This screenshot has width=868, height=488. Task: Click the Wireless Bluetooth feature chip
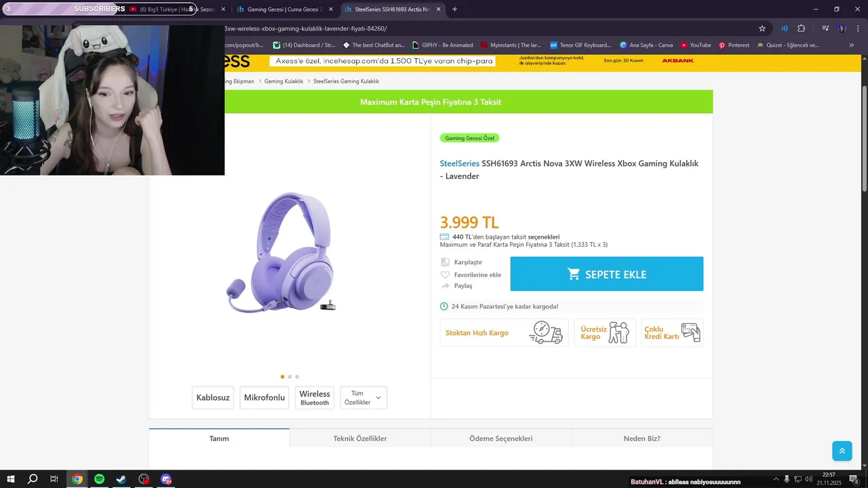(x=315, y=398)
